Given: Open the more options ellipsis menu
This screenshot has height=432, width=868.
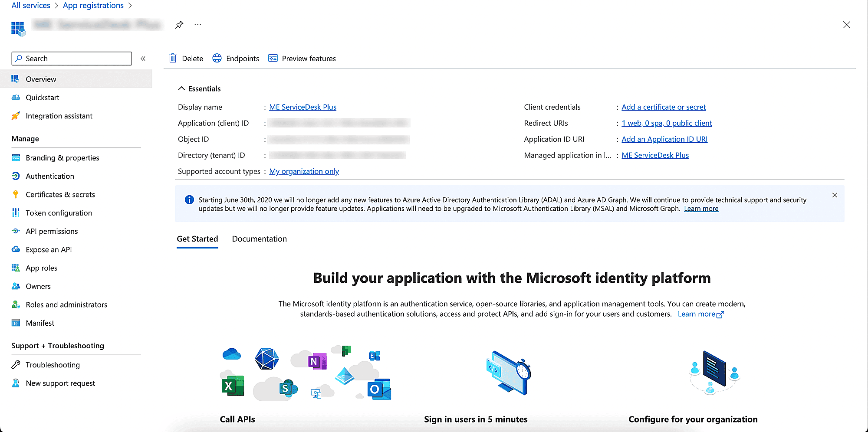Looking at the screenshot, I should click(198, 25).
